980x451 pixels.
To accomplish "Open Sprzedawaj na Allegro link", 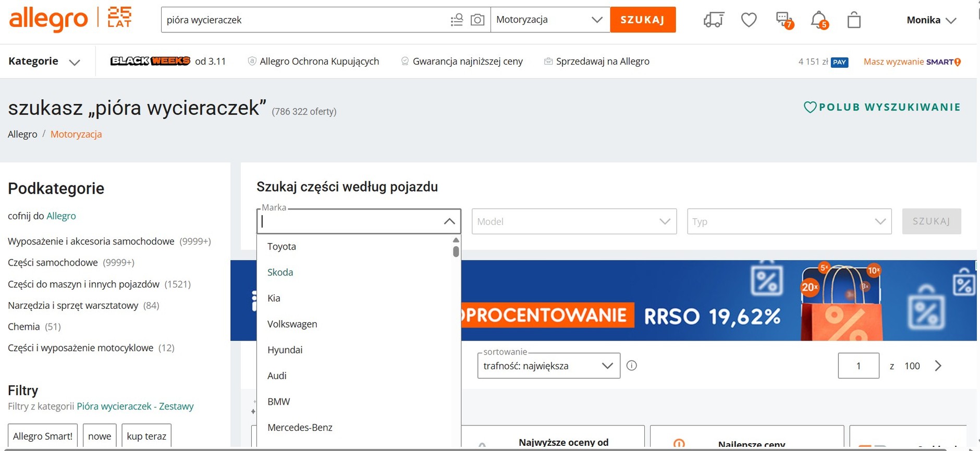I will (597, 61).
